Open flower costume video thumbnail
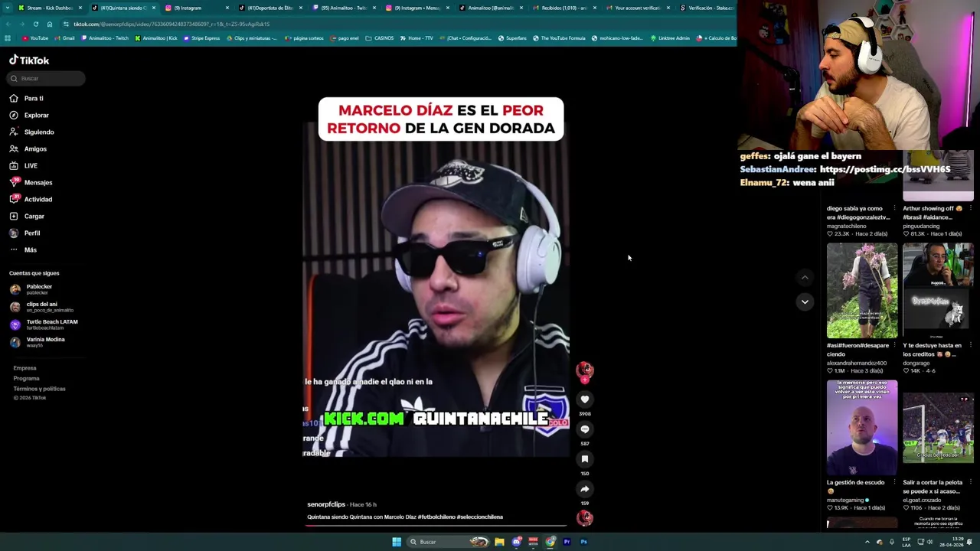980x551 pixels. (x=861, y=291)
